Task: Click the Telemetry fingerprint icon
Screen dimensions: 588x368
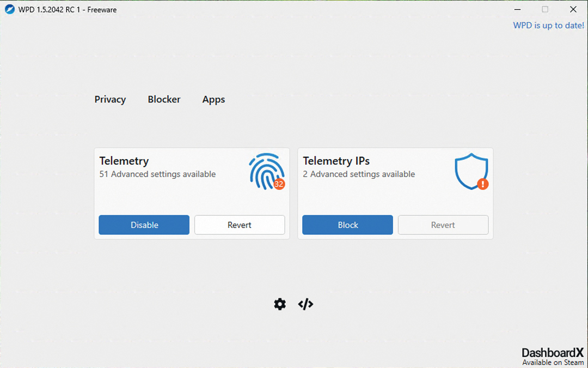Action: 266,171
